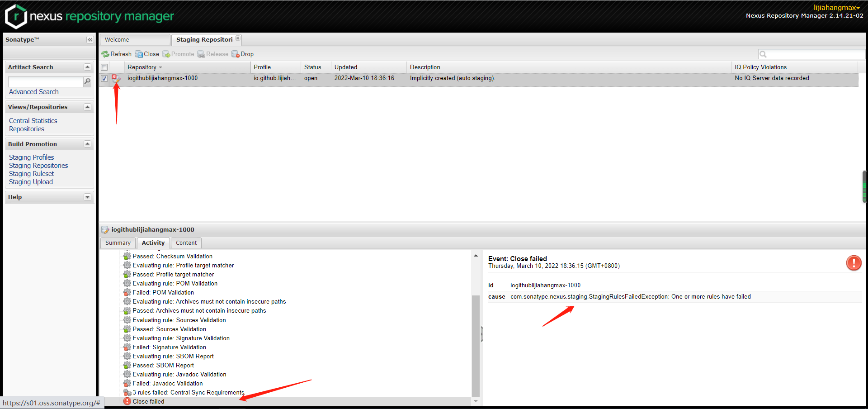The width and height of the screenshot is (868, 409).
Task: Open Staging Ruleset link
Action: point(31,174)
